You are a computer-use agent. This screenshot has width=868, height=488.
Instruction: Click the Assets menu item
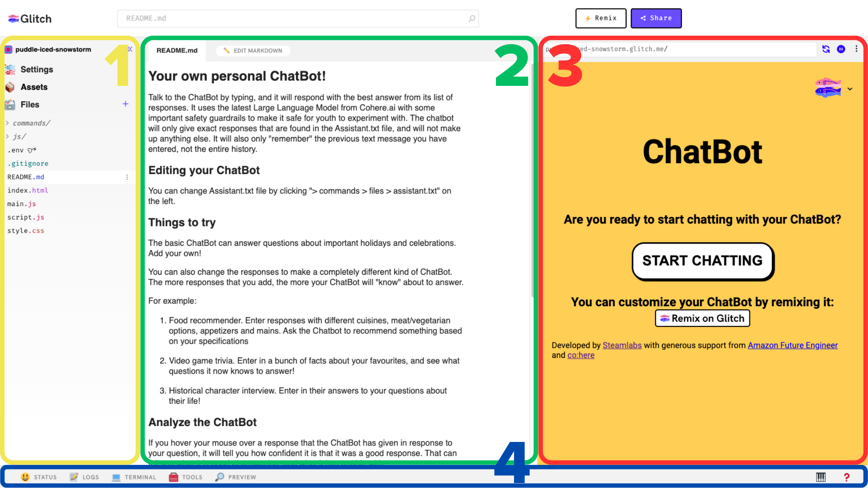pyautogui.click(x=34, y=86)
